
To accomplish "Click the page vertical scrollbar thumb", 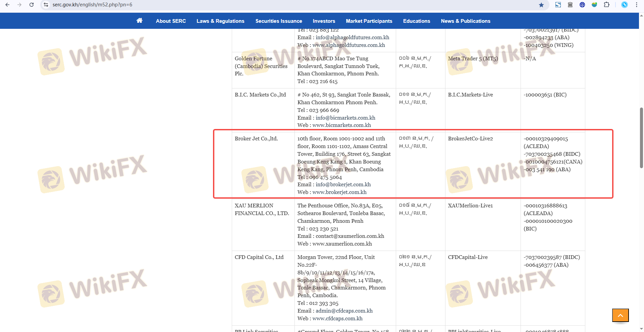I will point(641,137).
